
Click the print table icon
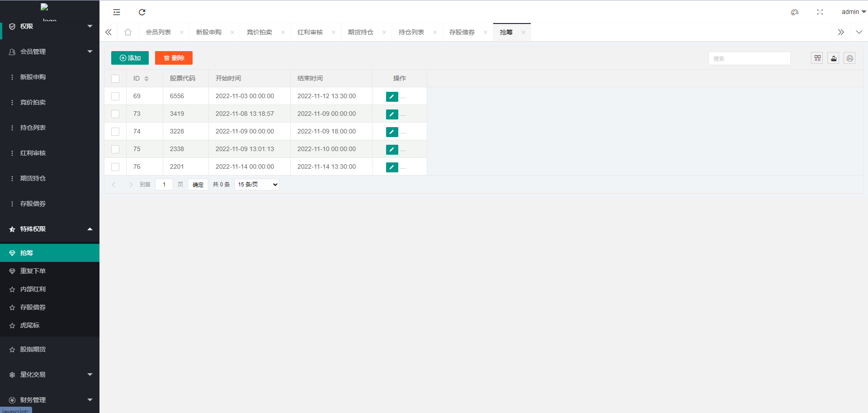[x=849, y=58]
